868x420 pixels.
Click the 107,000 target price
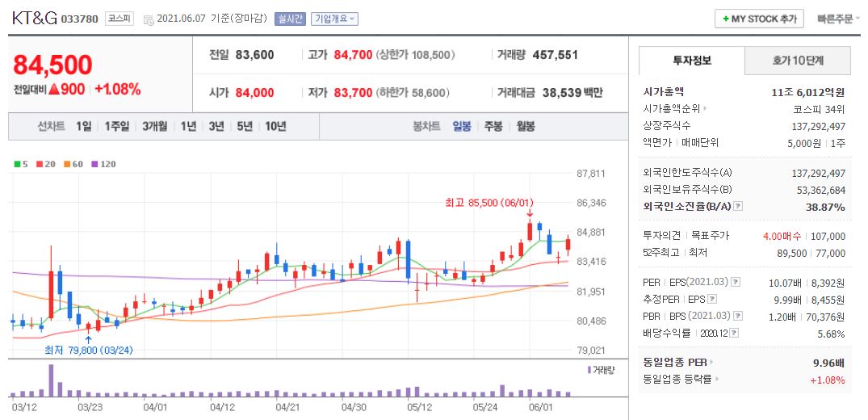click(x=828, y=236)
